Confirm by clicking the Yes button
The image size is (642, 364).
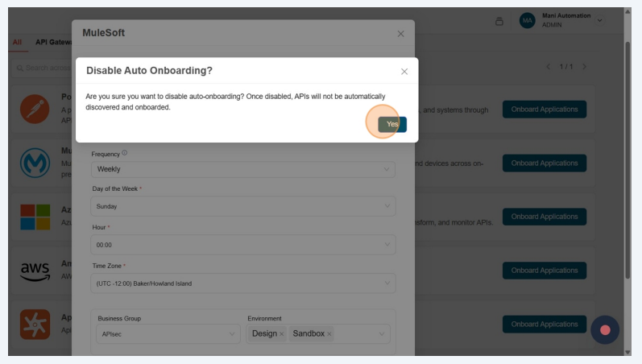pos(391,124)
